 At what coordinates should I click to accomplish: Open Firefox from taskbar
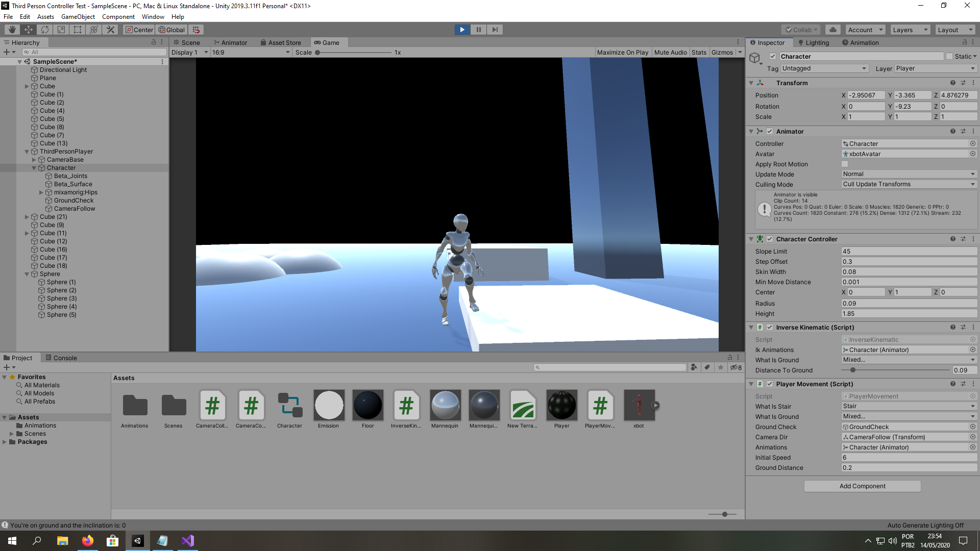point(88,541)
